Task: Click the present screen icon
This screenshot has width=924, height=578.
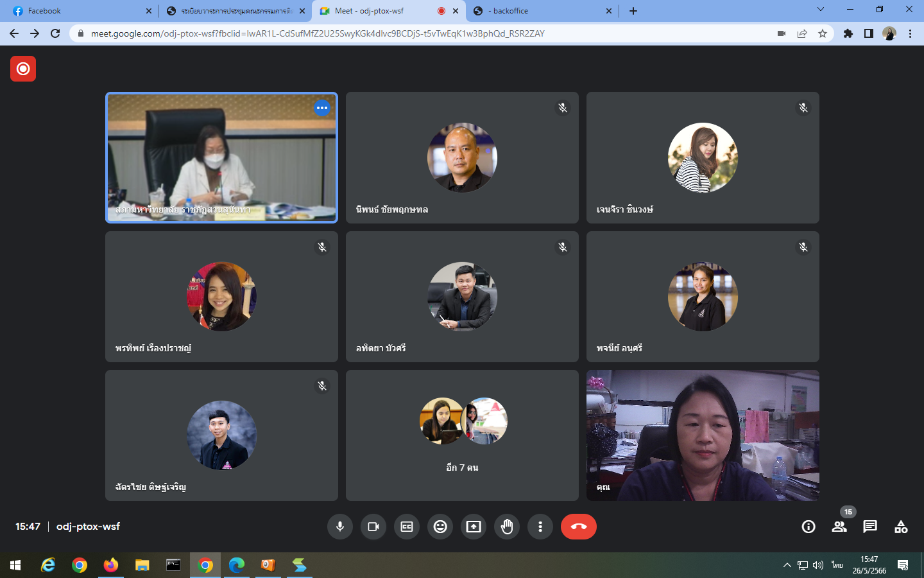Action: (474, 527)
